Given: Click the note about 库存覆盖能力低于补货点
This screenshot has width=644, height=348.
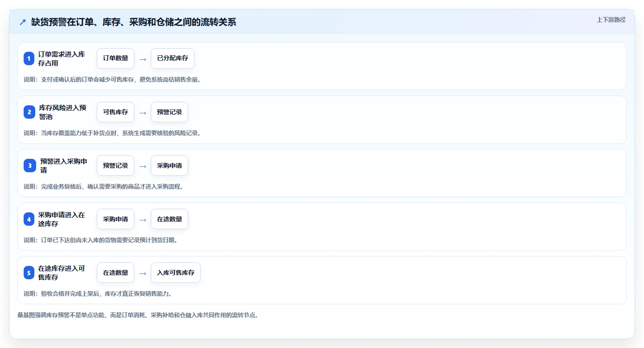Looking at the screenshot, I should 112,133.
